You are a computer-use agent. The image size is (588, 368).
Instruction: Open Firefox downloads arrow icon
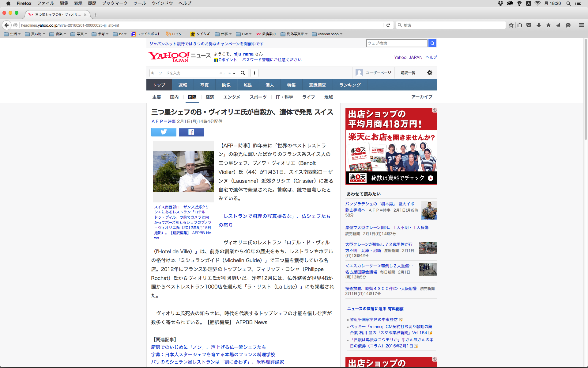(x=539, y=25)
